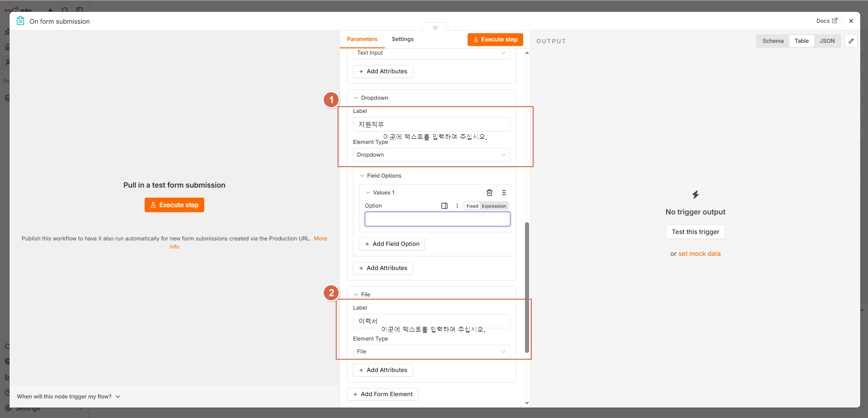Click the form trigger node icon in the header
The width and height of the screenshot is (868, 418).
click(x=20, y=21)
